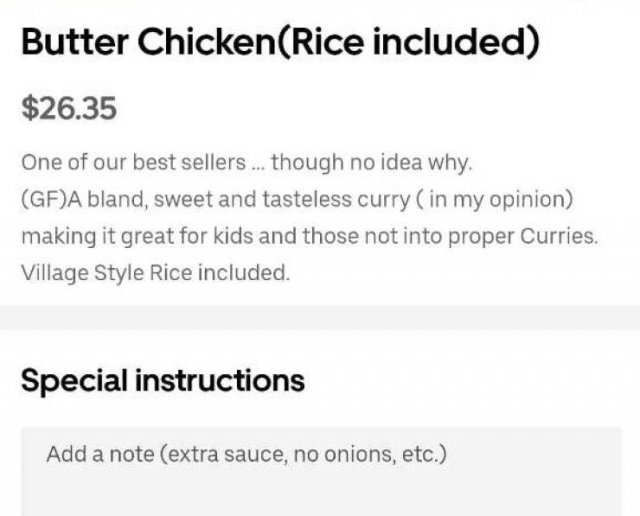640x516 pixels.
Task: Click the "Add a note" special instructions field
Action: click(320, 470)
